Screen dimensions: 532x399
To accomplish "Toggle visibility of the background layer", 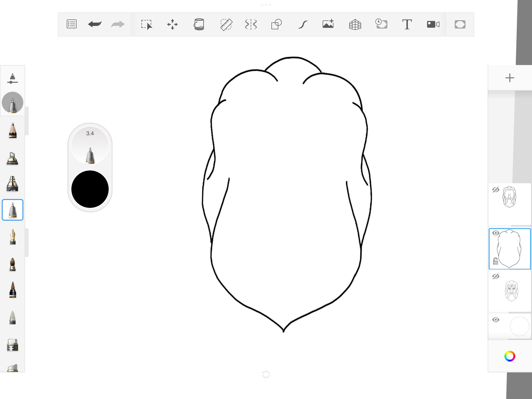I will click(x=496, y=320).
